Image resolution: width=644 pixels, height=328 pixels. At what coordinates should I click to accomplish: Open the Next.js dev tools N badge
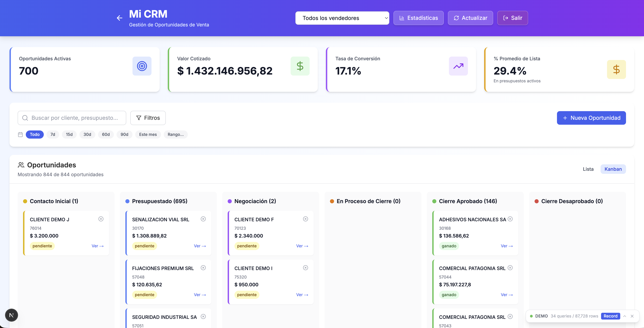tap(12, 315)
